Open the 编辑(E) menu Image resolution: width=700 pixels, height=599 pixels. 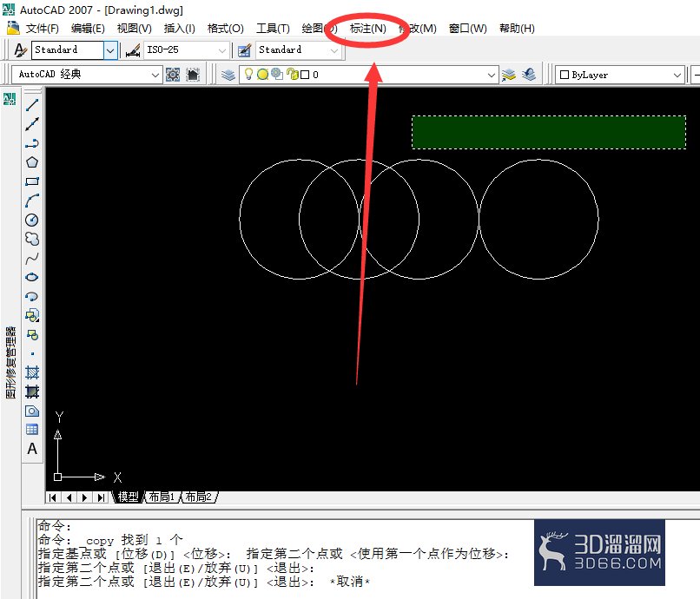(x=88, y=29)
